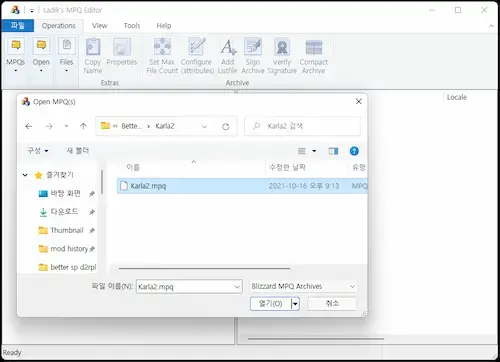This screenshot has width=500, height=362.
Task: Open the 열기 button split dropdown arrow
Action: tap(295, 304)
